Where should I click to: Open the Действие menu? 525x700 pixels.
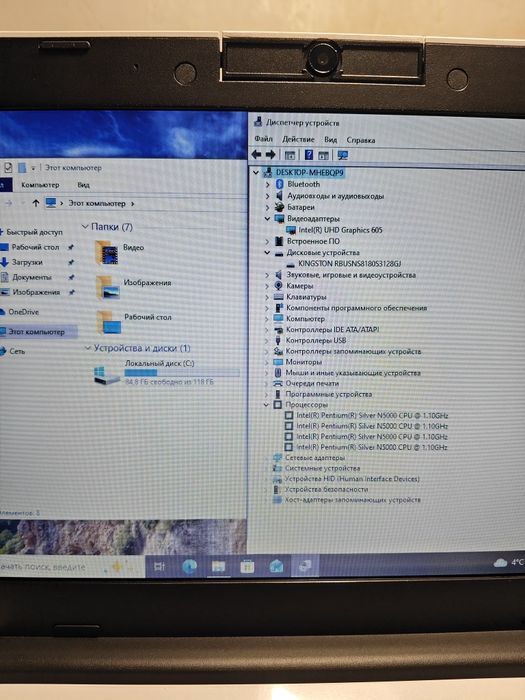coord(298,139)
